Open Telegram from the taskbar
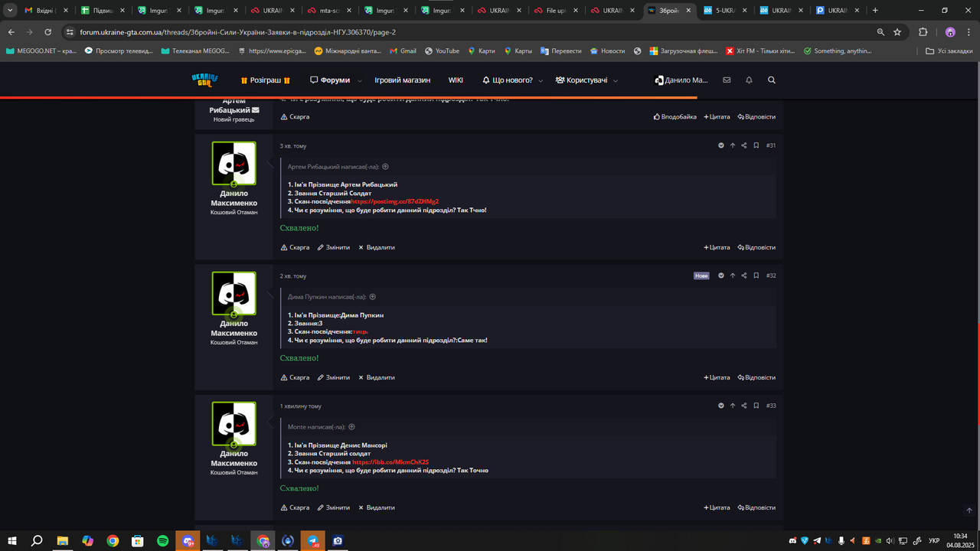Screen dimensions: 980x551 [312, 540]
